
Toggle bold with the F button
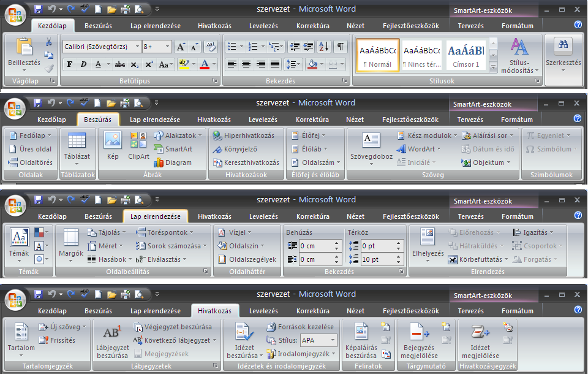click(x=69, y=64)
